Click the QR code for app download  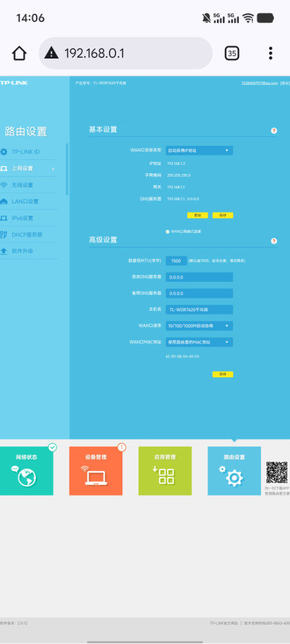click(277, 472)
